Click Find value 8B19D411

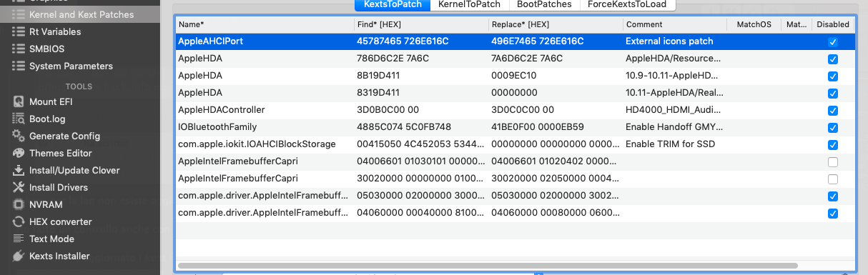378,76
